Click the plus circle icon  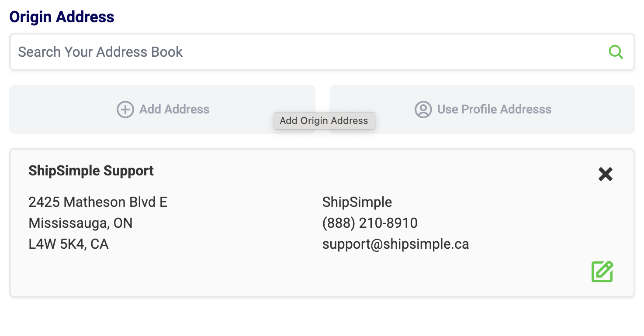(x=125, y=110)
